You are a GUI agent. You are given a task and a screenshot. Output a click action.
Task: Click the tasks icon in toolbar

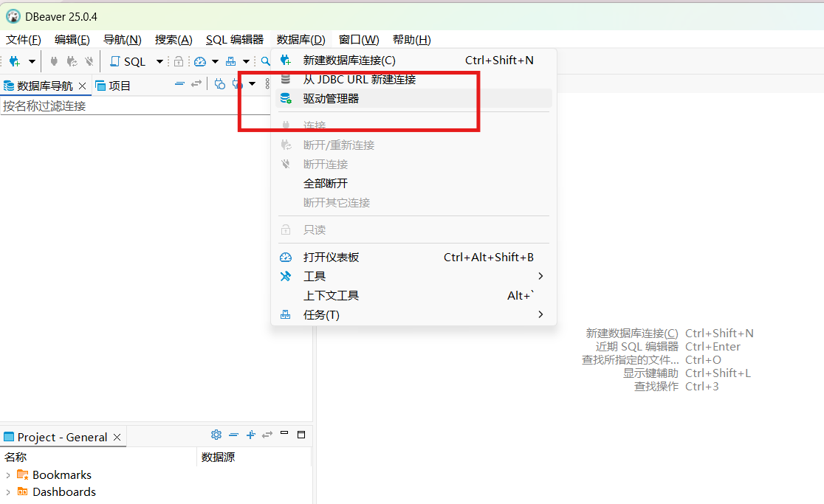230,61
